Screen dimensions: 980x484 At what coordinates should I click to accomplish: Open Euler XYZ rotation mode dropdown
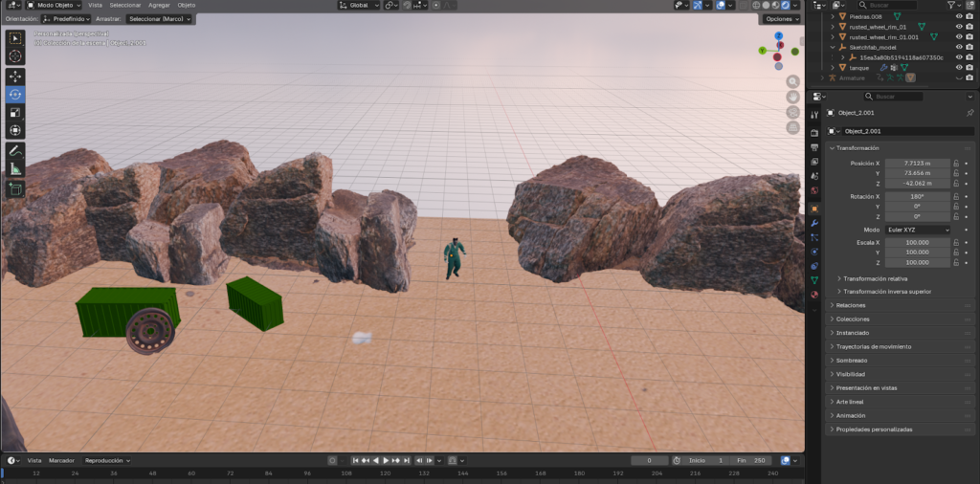click(916, 230)
